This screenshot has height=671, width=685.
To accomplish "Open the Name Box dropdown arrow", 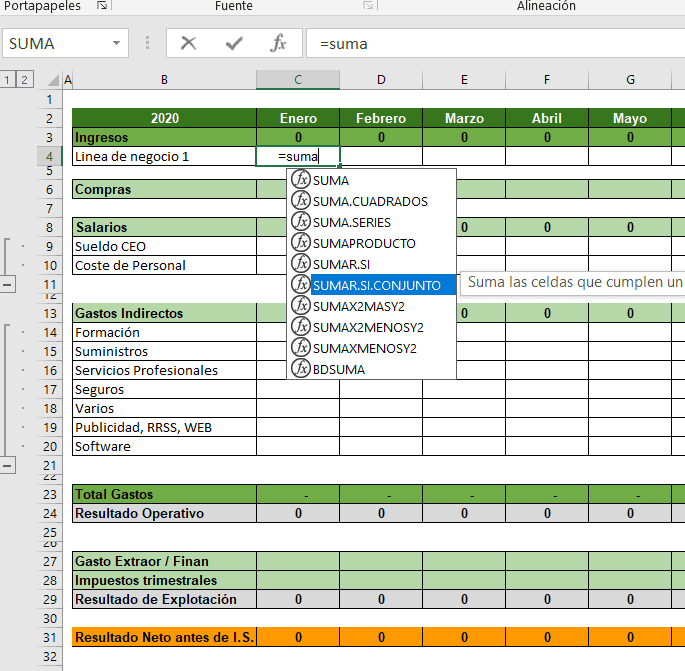I will pos(116,43).
